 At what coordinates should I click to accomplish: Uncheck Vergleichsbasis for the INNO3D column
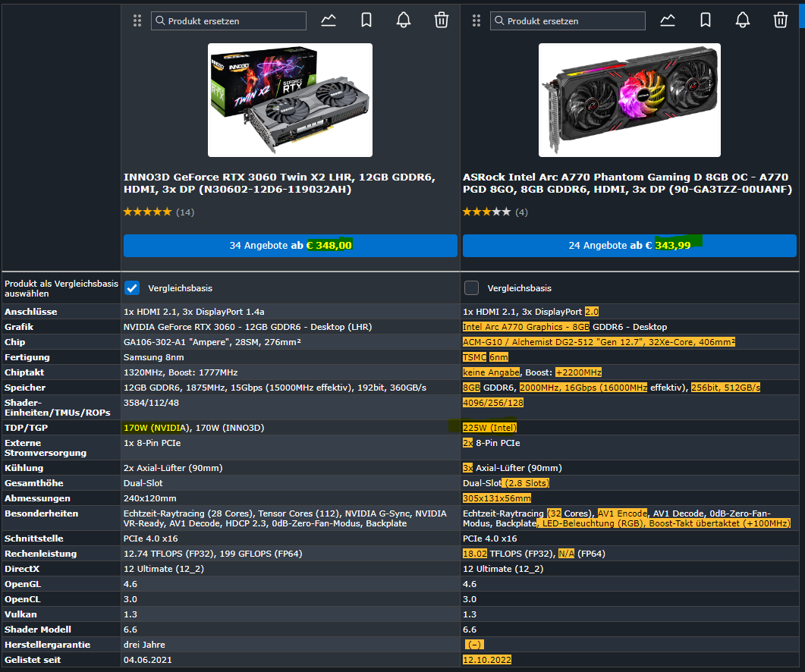132,288
